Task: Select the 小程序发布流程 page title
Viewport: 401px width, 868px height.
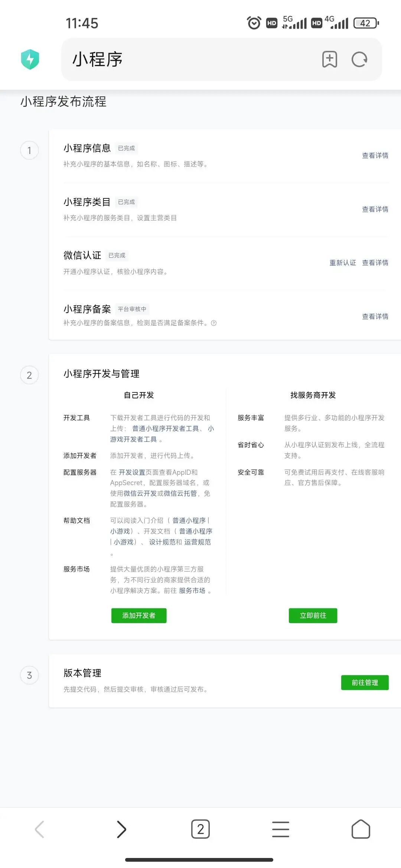Action: pos(63,101)
